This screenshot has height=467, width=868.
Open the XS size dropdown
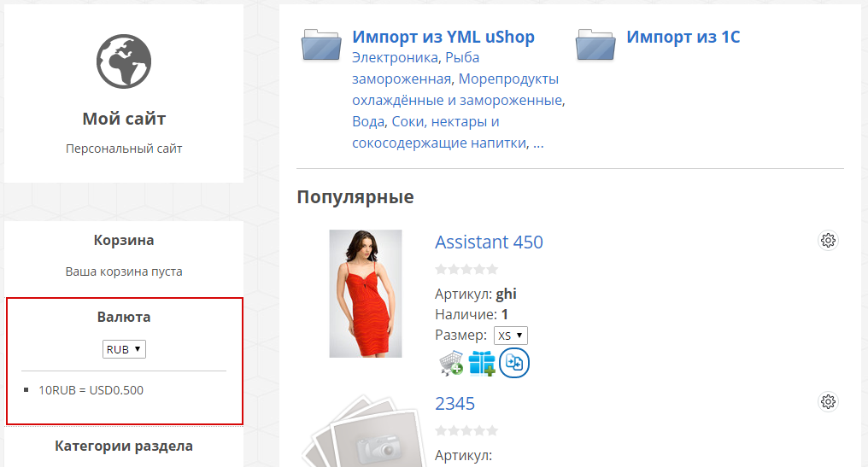pos(512,336)
